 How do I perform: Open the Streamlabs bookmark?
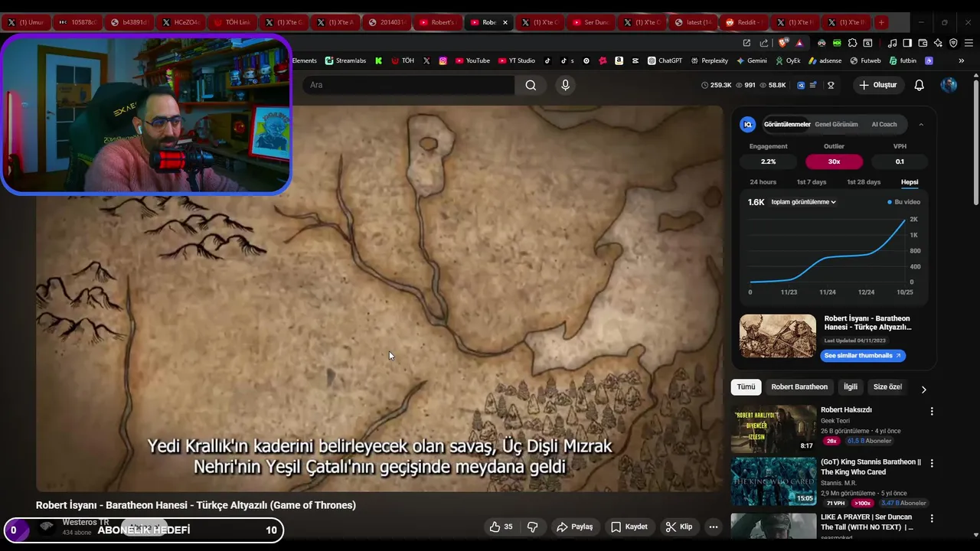coord(345,60)
